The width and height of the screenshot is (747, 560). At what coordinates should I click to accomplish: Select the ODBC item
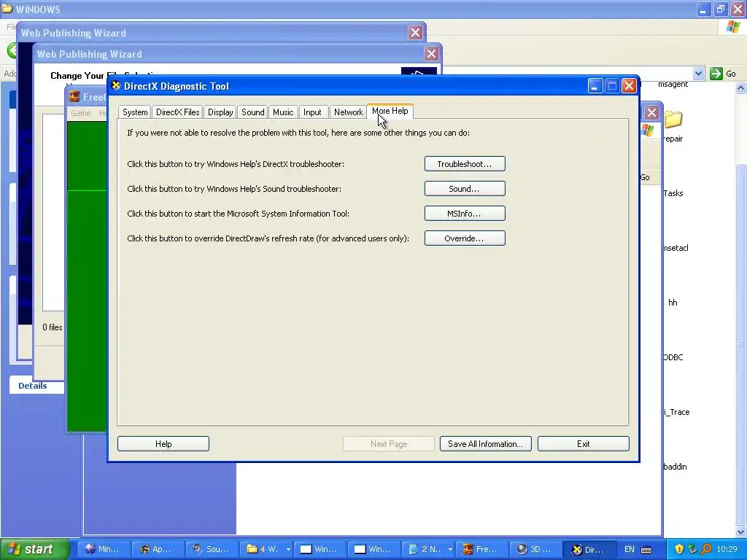[673, 357]
